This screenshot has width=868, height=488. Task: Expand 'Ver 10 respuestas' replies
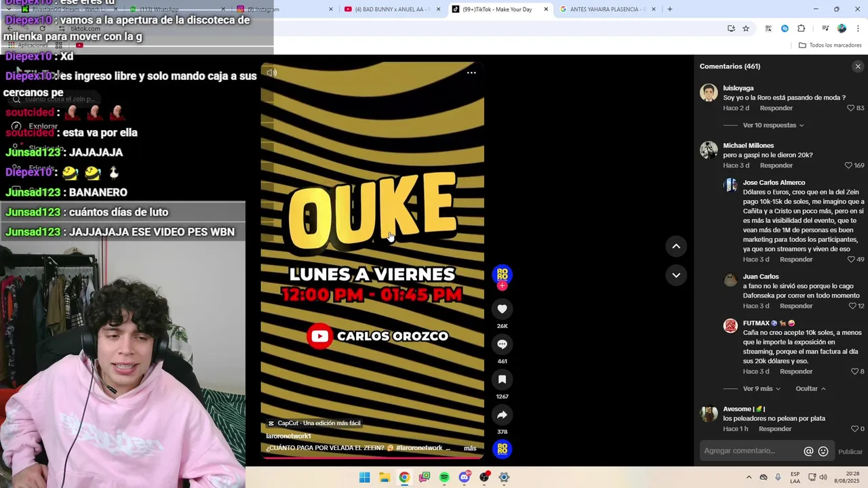[x=773, y=125]
